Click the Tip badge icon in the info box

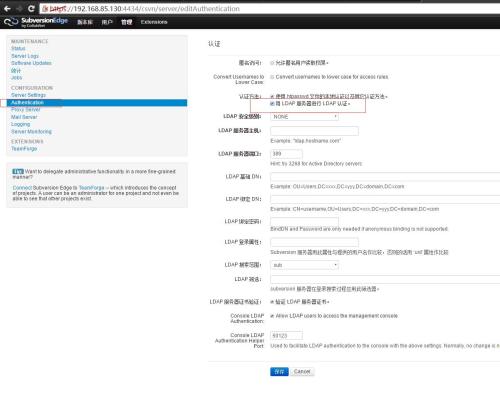tap(18, 171)
